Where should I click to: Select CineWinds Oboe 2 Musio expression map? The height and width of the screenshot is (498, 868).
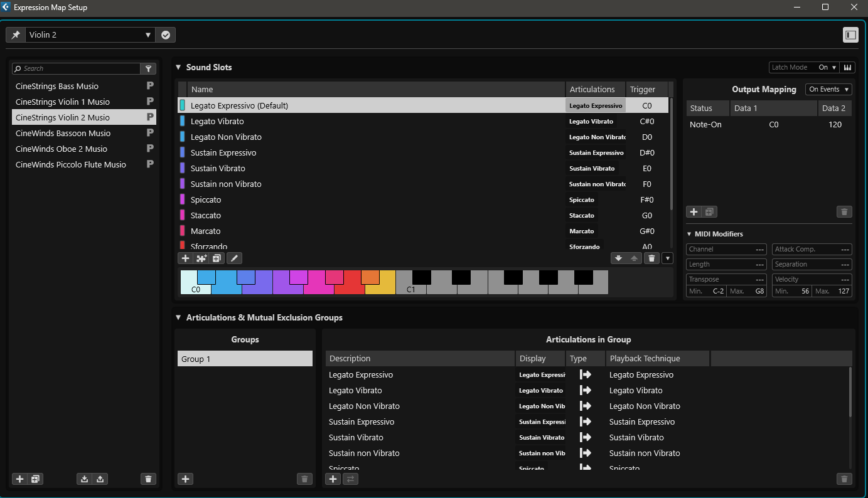[x=83, y=149]
